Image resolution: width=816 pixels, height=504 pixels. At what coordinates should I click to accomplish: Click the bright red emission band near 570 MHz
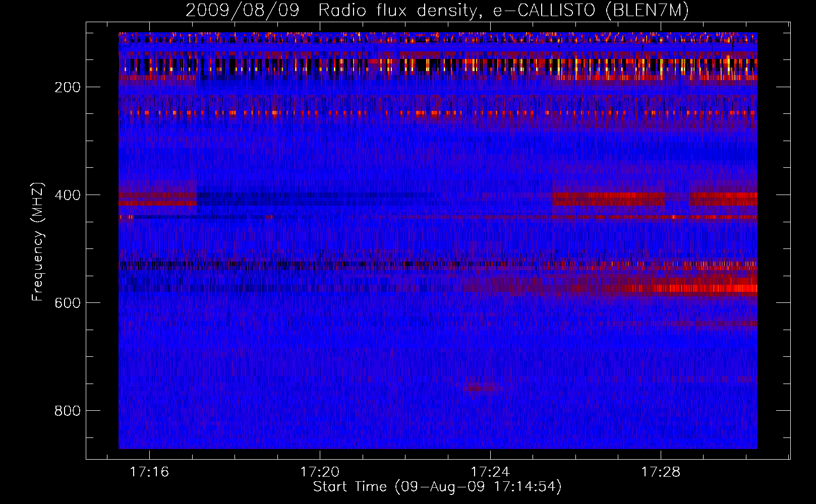[693, 288]
